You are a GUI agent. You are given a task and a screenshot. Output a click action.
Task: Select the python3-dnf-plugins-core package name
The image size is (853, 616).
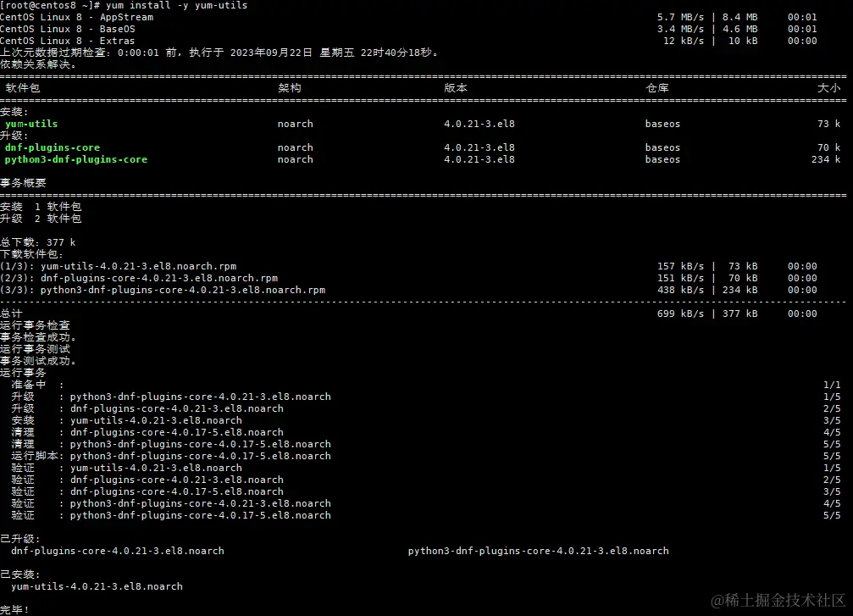tap(75, 158)
